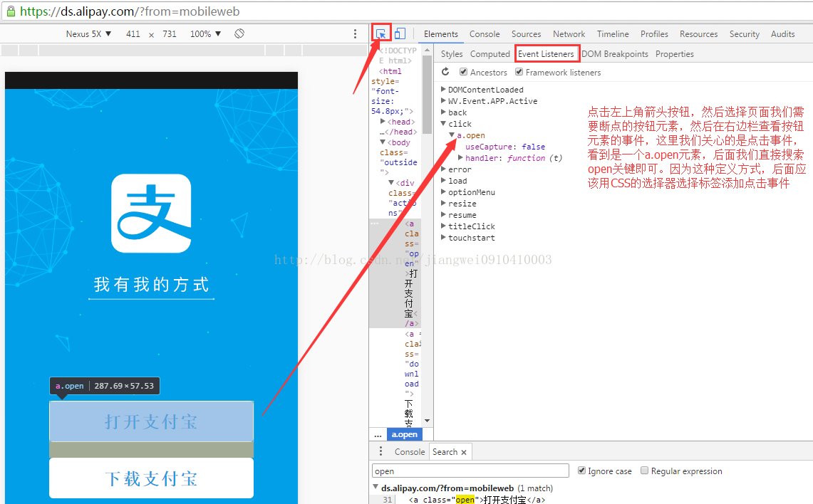Select the DOM Breakpoints sidebar tab
The width and height of the screenshot is (813, 504).
pyautogui.click(x=615, y=54)
